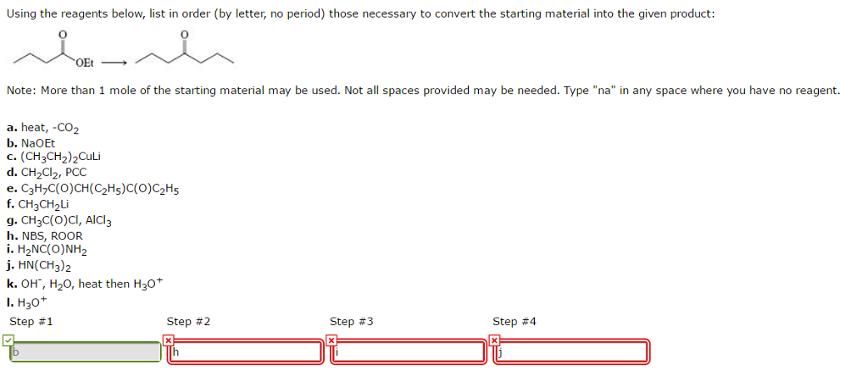
Task: Focus the Step #2 input field
Action: pos(247,351)
